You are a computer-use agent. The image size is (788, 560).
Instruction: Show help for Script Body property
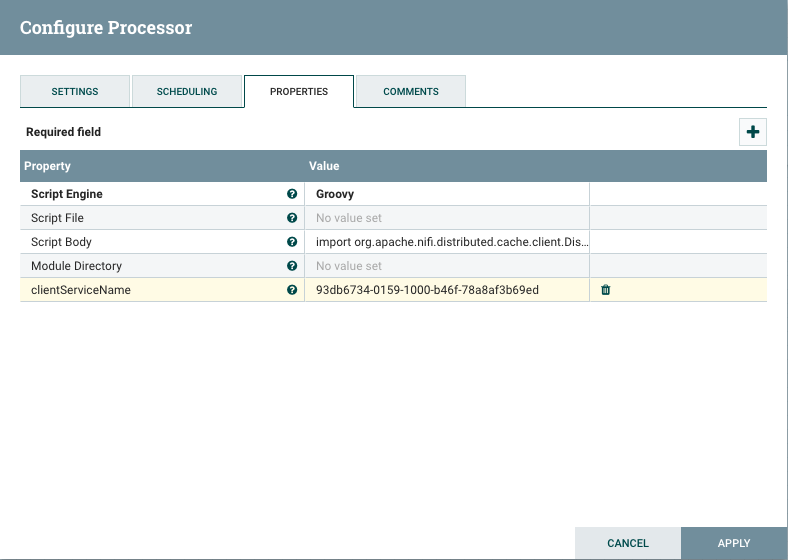(292, 242)
